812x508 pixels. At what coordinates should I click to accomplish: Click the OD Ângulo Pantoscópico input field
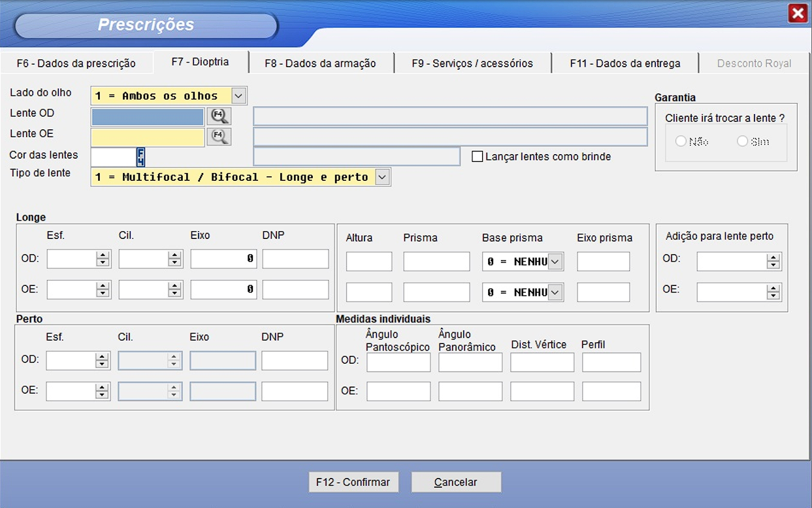point(398,362)
